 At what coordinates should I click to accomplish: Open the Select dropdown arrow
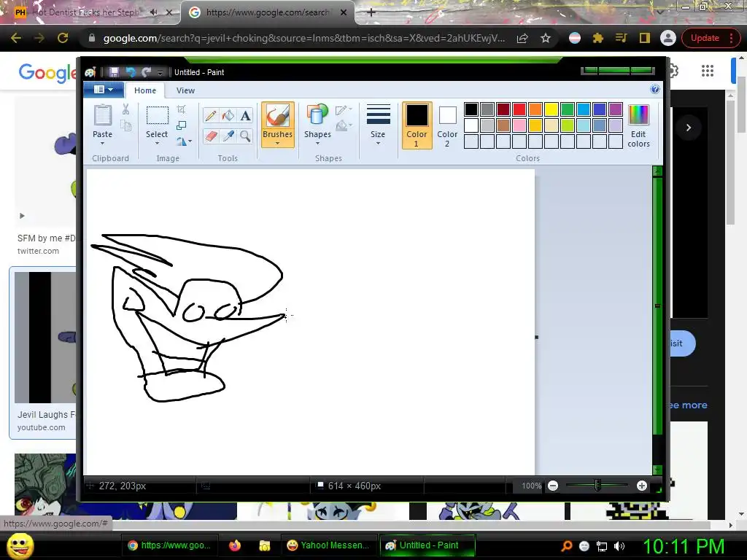157,144
